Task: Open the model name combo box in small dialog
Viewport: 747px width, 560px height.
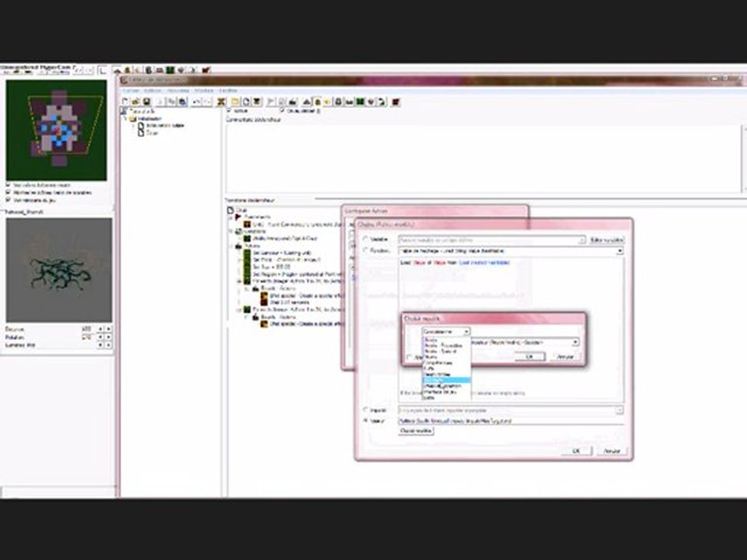Action: click(524, 342)
